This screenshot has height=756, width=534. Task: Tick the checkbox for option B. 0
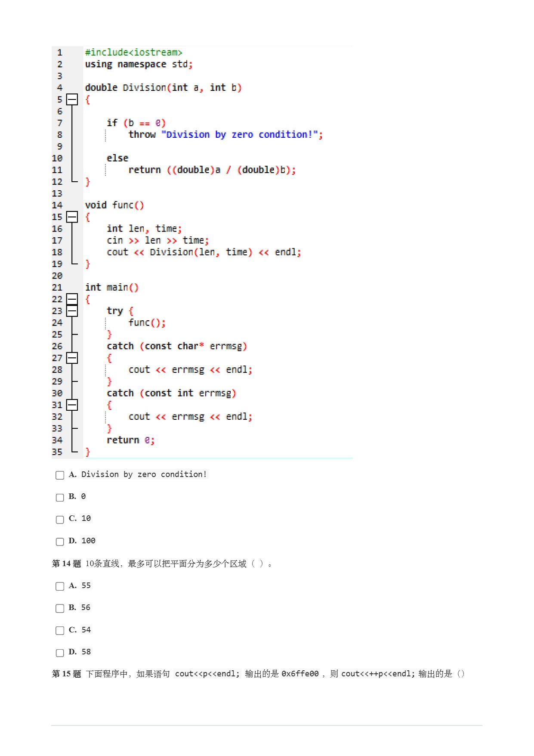[x=60, y=497]
